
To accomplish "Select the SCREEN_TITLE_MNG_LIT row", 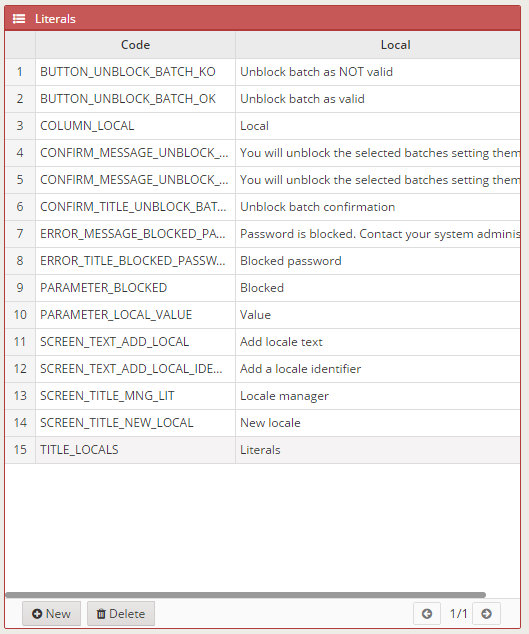I will pos(263,396).
